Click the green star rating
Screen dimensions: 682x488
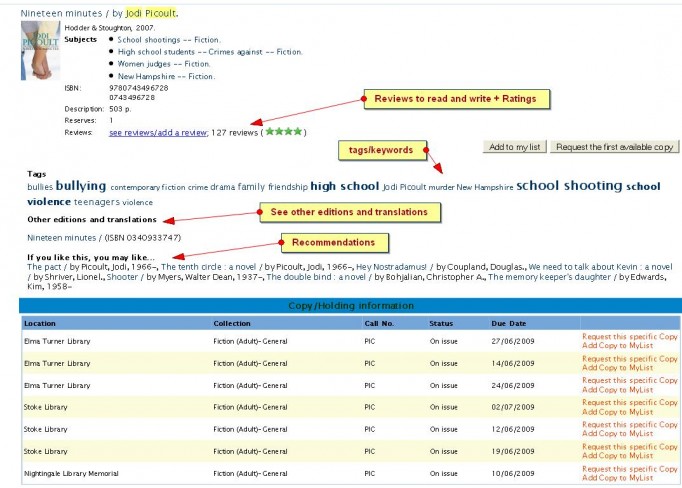pos(284,131)
